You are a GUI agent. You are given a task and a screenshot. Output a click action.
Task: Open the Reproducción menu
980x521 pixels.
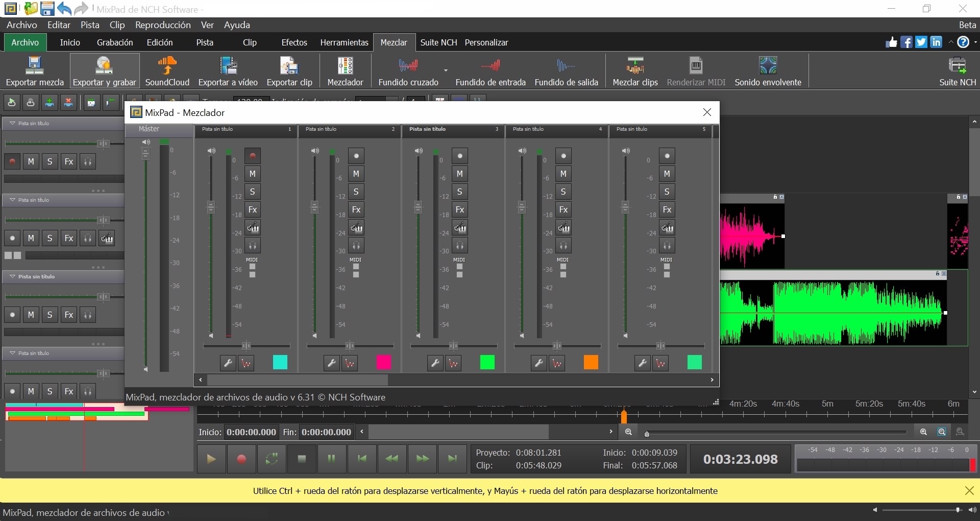[163, 25]
